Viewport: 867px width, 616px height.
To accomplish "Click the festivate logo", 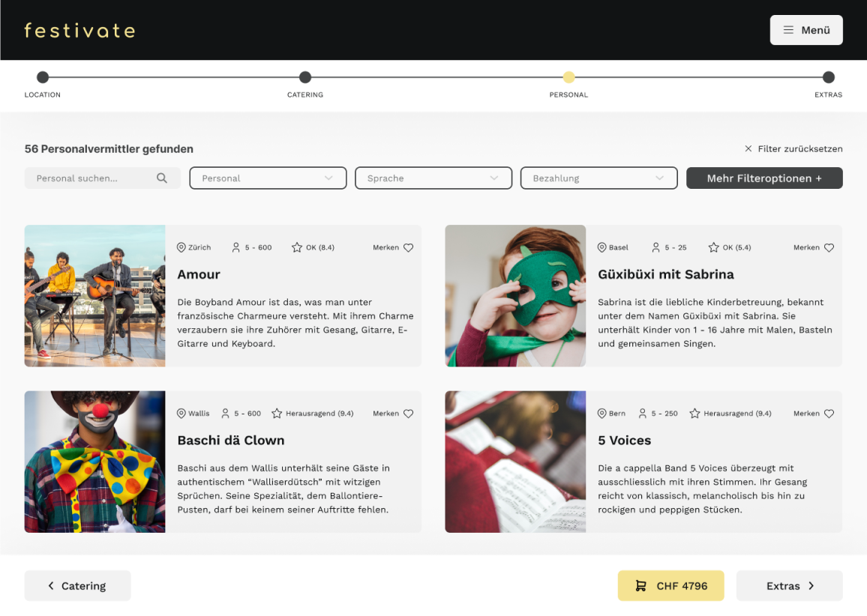I will (x=79, y=30).
